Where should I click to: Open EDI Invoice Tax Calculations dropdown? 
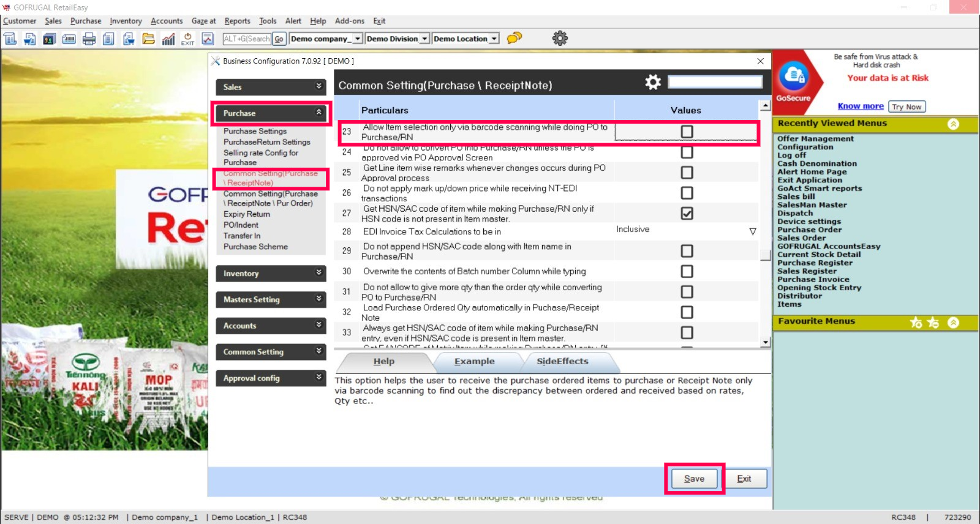click(x=752, y=231)
